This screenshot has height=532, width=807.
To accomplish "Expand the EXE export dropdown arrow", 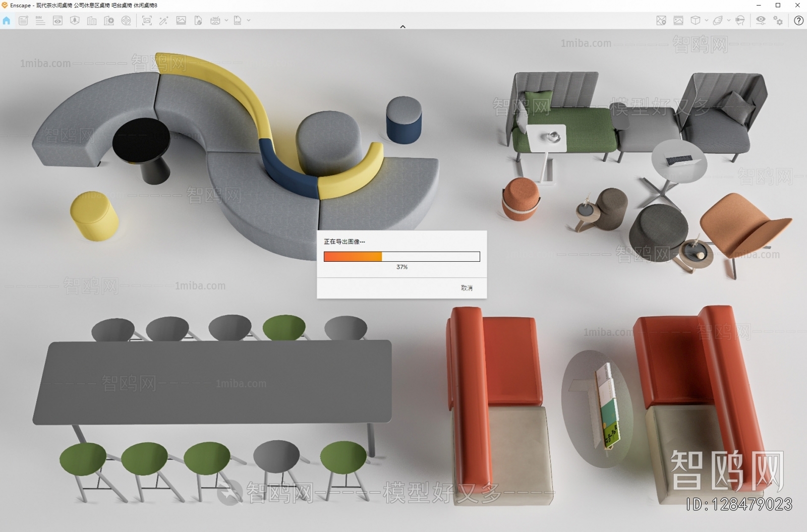I will tap(249, 21).
